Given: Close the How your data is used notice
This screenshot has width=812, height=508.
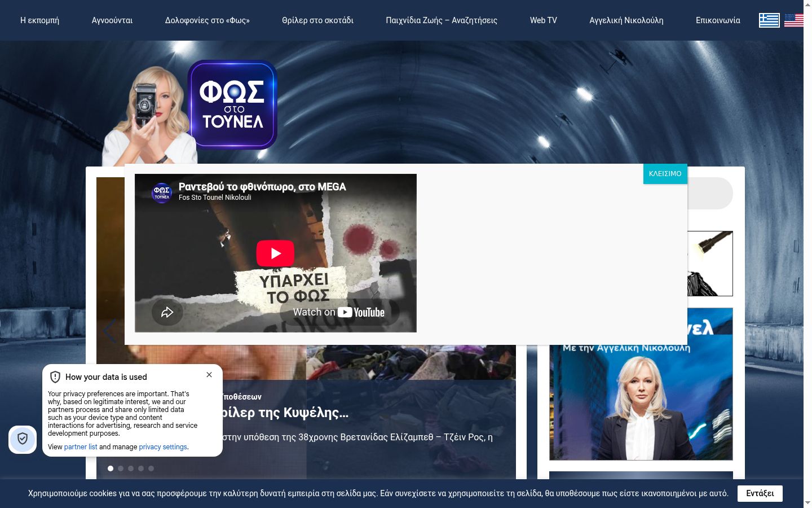Looking at the screenshot, I should [209, 375].
